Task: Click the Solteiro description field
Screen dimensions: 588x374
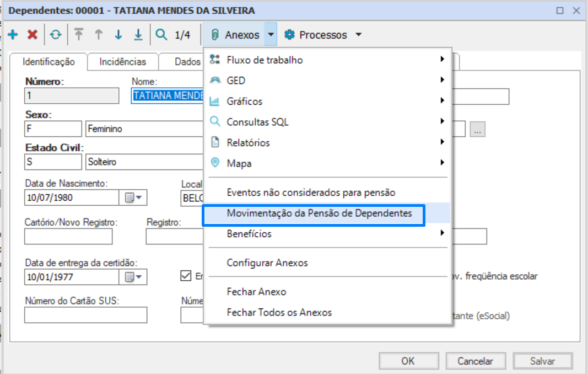Action: [145, 162]
